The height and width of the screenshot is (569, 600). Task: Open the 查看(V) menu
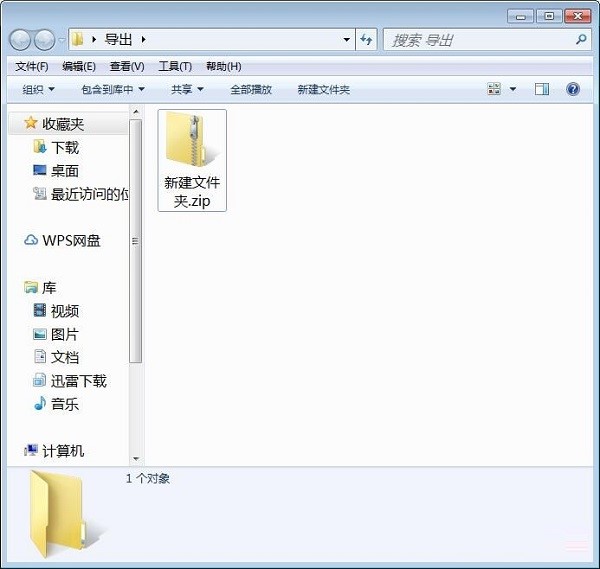127,67
